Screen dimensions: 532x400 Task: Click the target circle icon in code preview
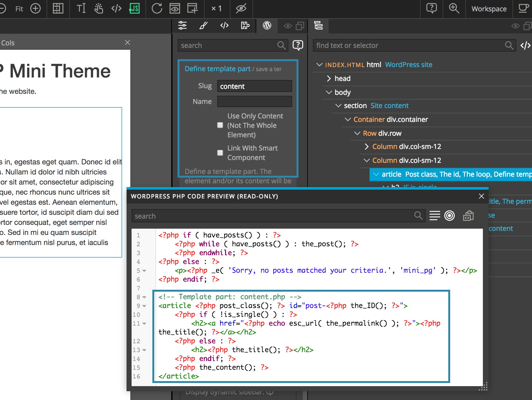coord(450,216)
